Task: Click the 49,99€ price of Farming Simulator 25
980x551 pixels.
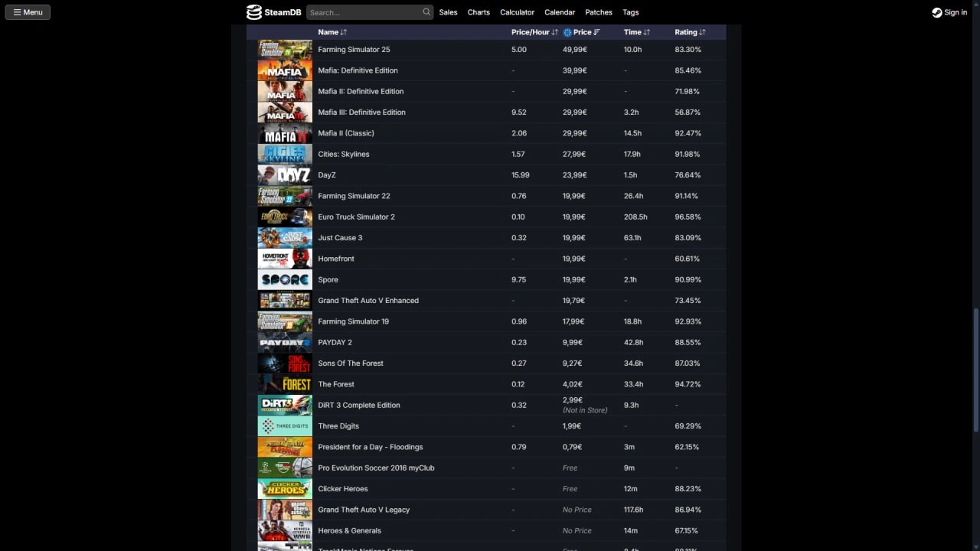Action: pos(575,50)
